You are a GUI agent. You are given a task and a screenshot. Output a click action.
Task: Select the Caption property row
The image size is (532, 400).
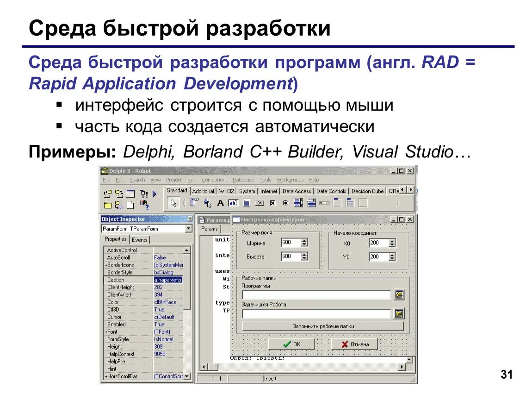click(x=143, y=280)
